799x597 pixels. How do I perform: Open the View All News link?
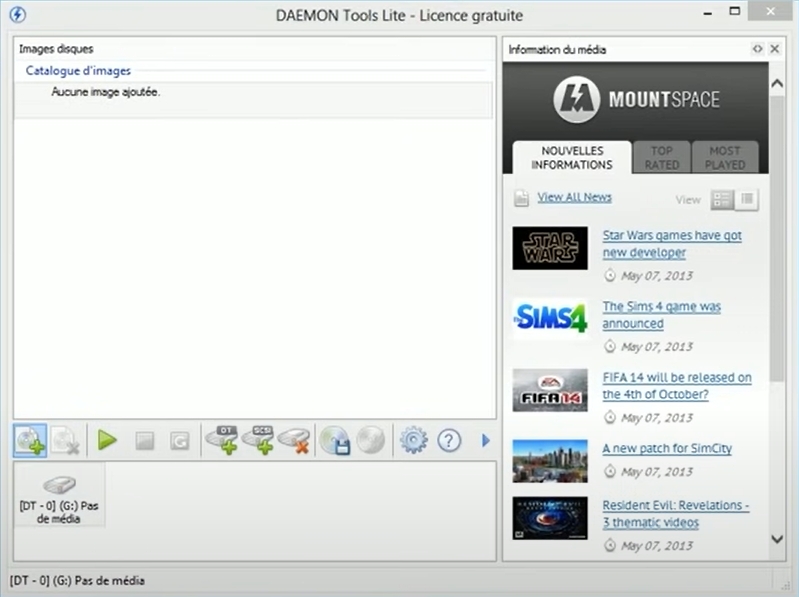[574, 197]
